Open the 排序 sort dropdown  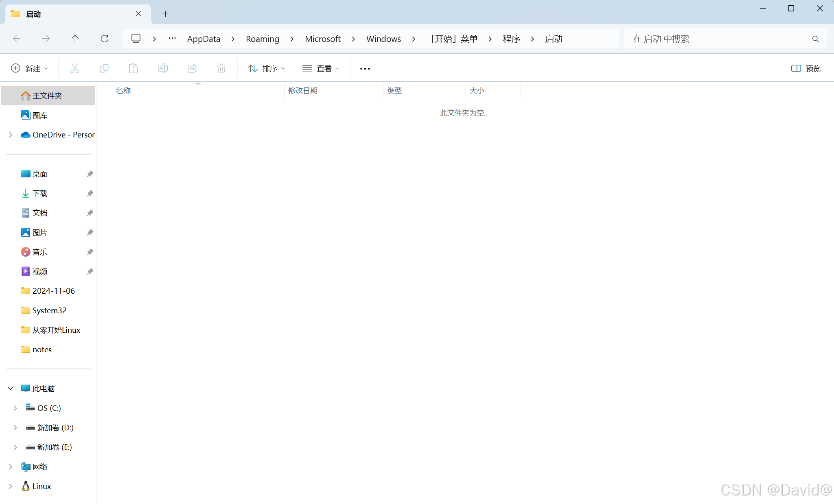click(267, 68)
